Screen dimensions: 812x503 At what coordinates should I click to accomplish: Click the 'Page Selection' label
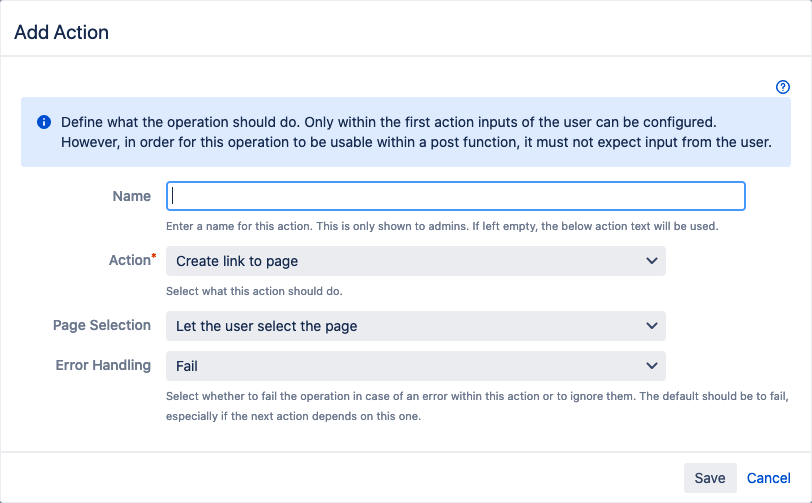click(102, 325)
